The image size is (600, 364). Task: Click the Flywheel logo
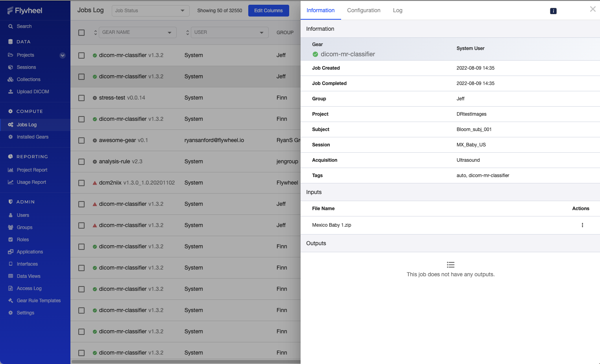tap(25, 11)
